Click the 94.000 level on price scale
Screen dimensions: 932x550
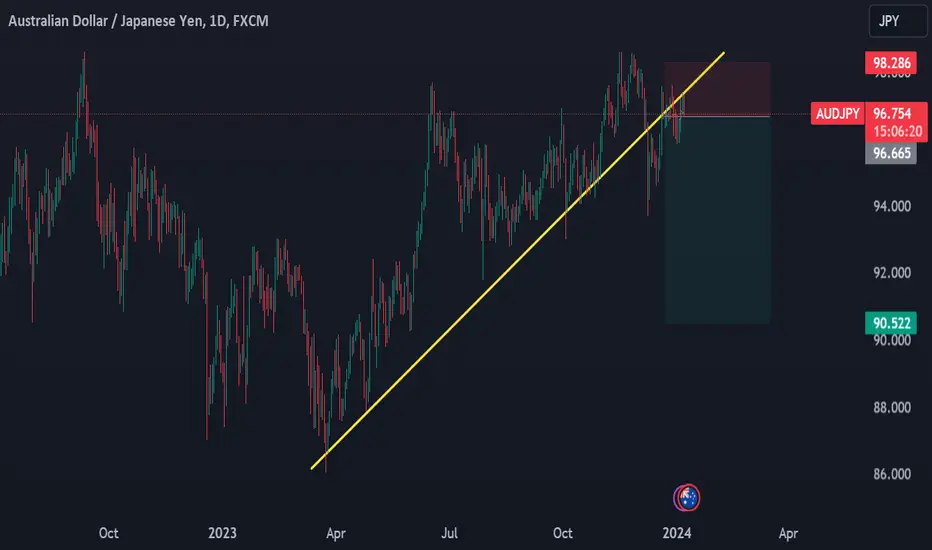892,206
